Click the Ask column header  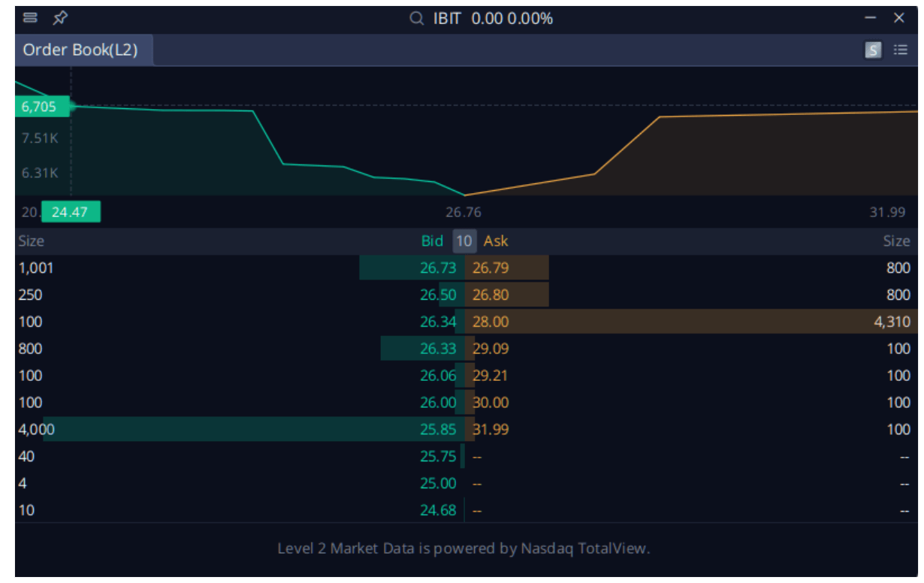496,241
